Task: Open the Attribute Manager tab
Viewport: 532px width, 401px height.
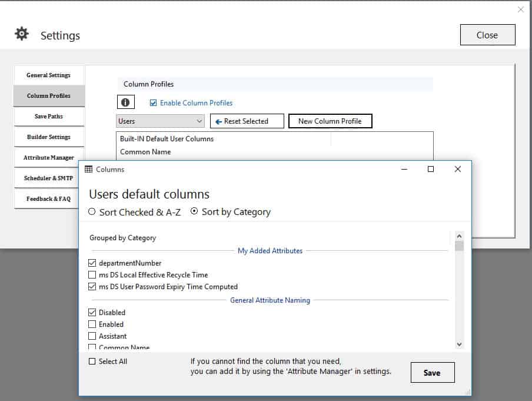Action: tap(49, 158)
